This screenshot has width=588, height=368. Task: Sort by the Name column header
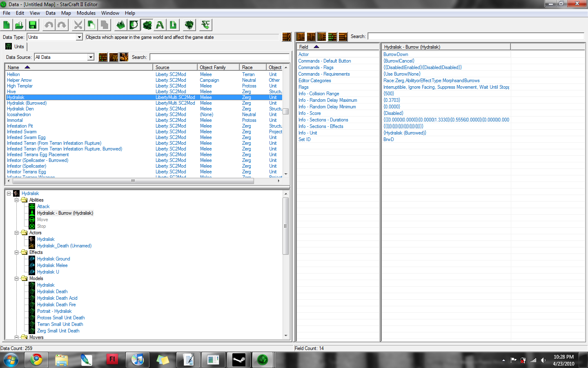[79, 67]
